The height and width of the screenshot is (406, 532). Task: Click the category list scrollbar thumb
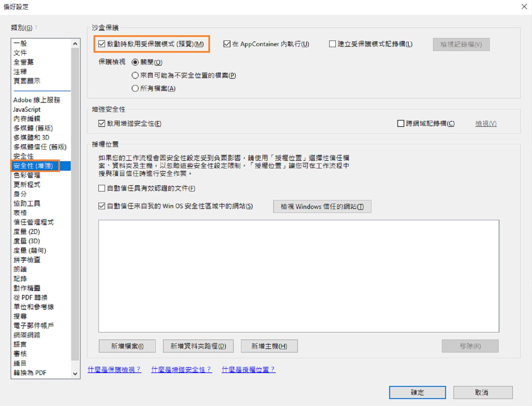75,204
